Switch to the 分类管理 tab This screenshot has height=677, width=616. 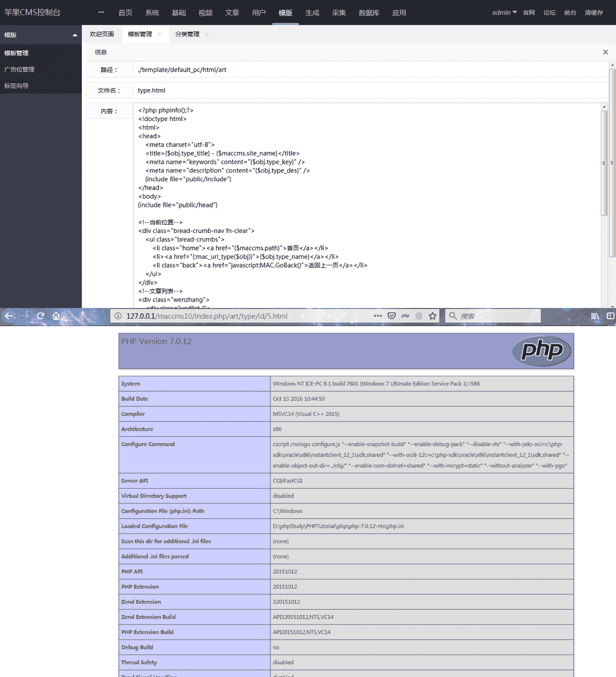187,34
